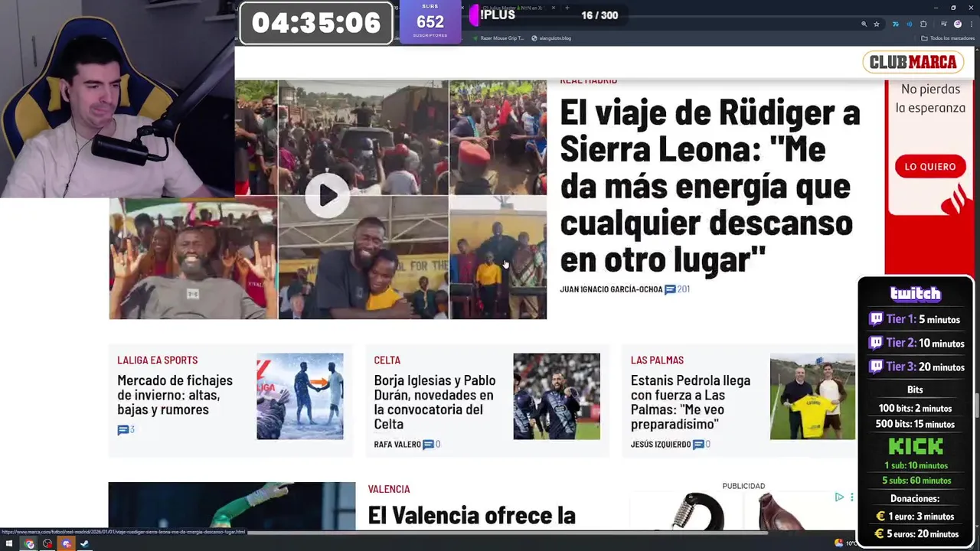Open the browser extensions puzzle icon

click(923, 24)
